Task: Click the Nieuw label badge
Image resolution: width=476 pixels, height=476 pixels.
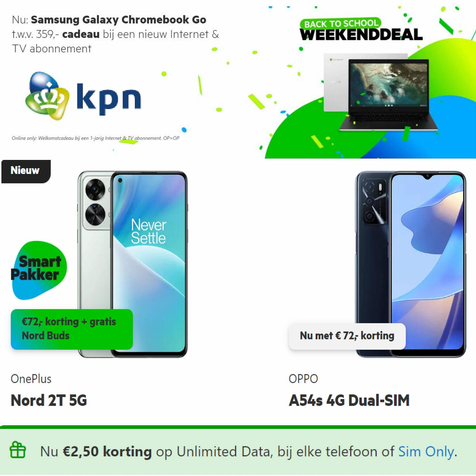Action: (x=26, y=171)
